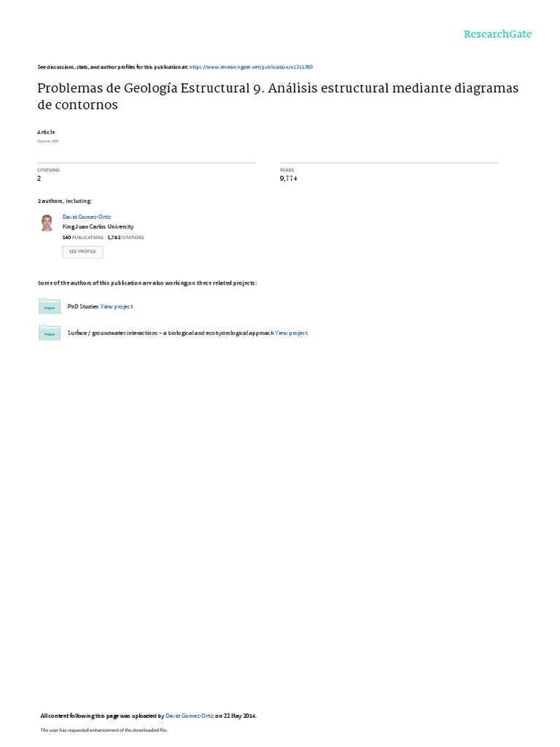The image size is (560, 747).
Task: Select the PhD Studies project title
Action: click(x=83, y=307)
